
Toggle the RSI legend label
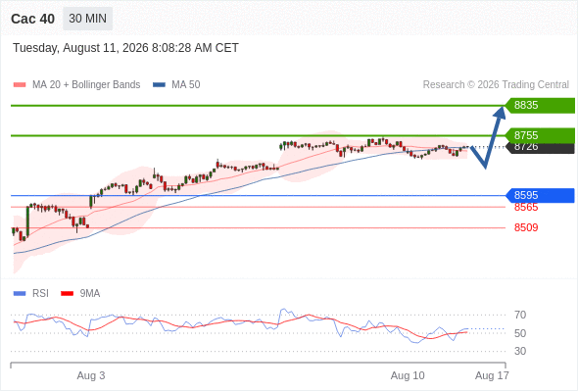[x=40, y=294]
